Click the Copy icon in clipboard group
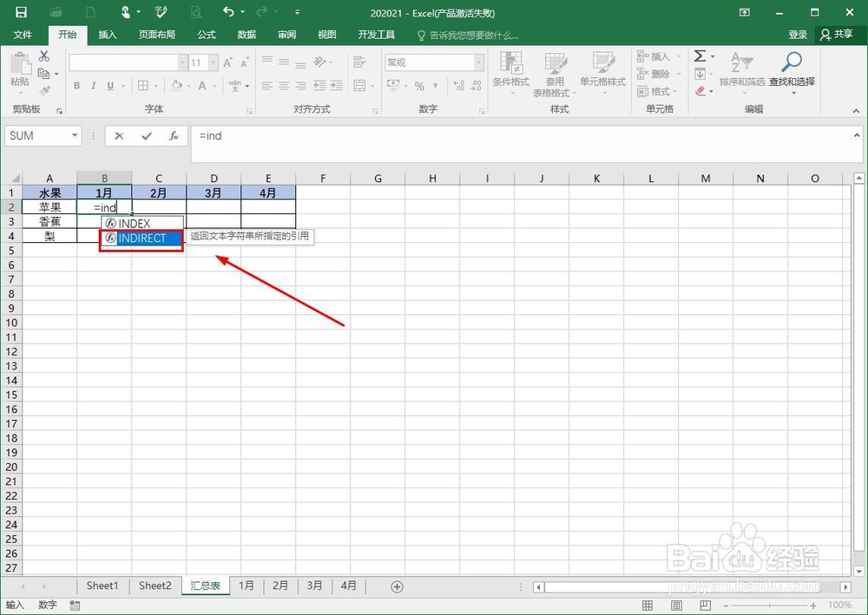868x615 pixels. pos(43,73)
